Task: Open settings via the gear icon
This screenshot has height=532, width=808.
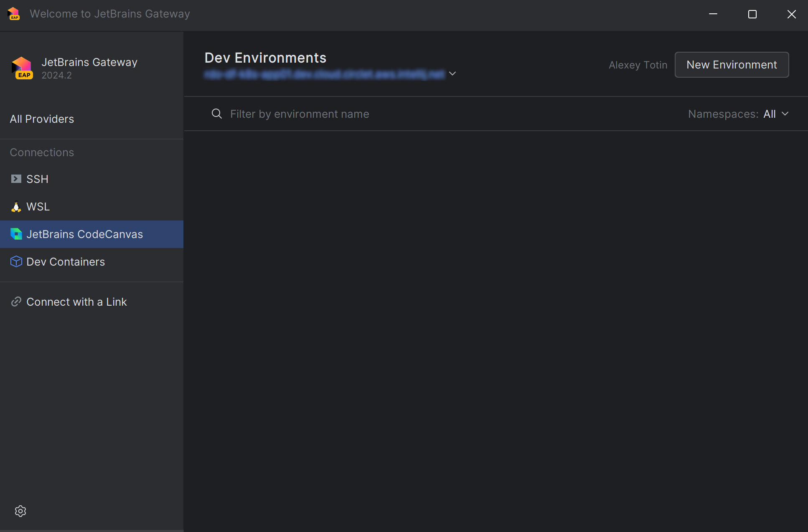Action: (x=20, y=511)
